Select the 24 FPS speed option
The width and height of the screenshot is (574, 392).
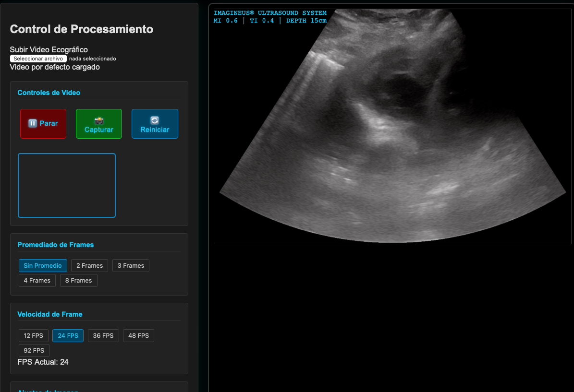click(x=68, y=336)
